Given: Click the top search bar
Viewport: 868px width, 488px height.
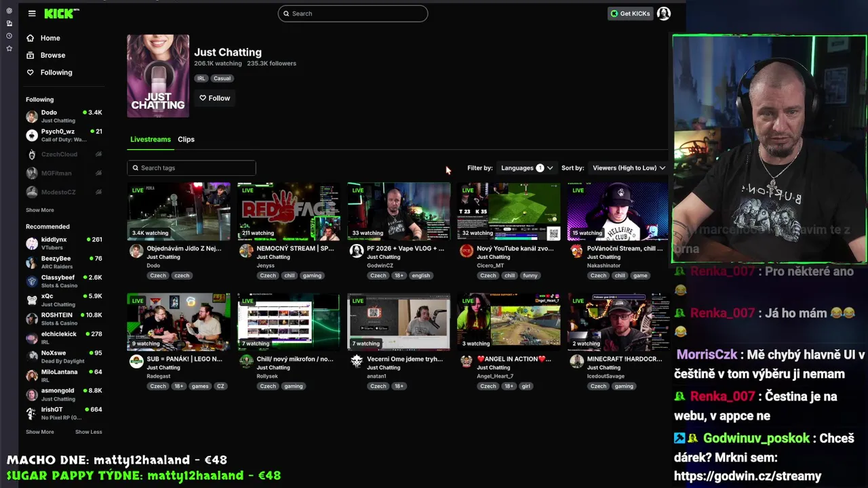Looking at the screenshot, I should pos(353,14).
